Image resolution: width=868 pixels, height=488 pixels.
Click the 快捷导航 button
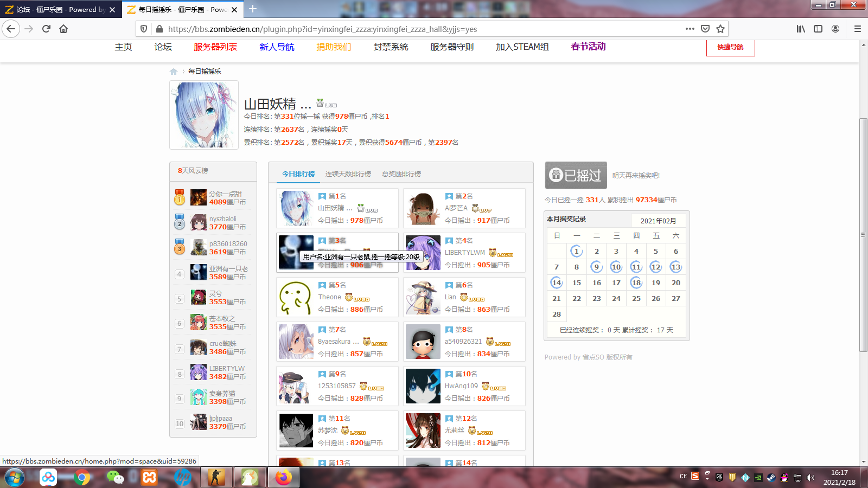(730, 48)
